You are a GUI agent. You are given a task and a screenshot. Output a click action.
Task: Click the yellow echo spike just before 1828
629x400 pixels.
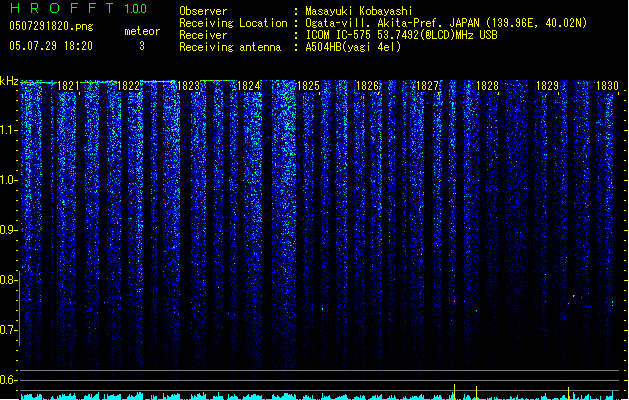477,393
